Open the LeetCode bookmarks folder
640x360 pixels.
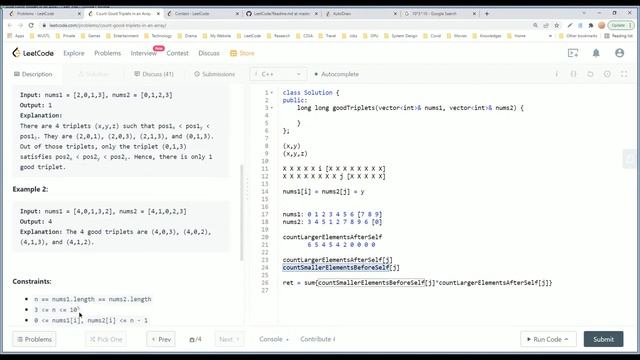(249, 36)
